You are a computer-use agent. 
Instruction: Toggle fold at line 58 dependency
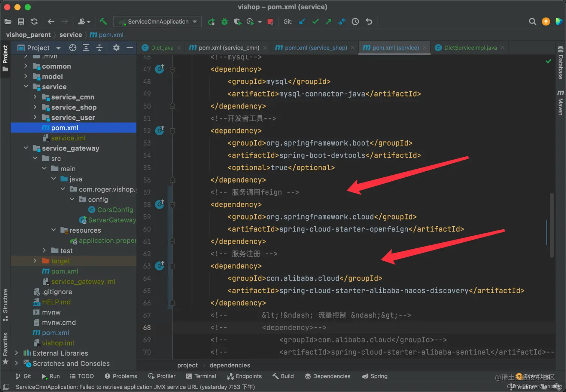coord(173,205)
